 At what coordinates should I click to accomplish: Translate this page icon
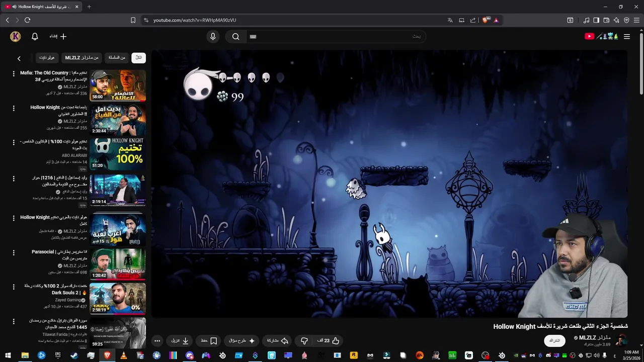450,20
